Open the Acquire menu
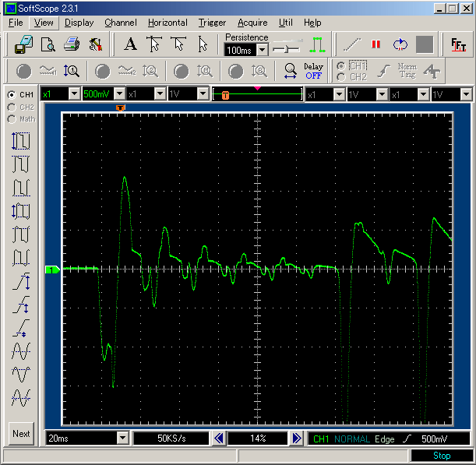Screen dimensions: 476x465 click(252, 23)
